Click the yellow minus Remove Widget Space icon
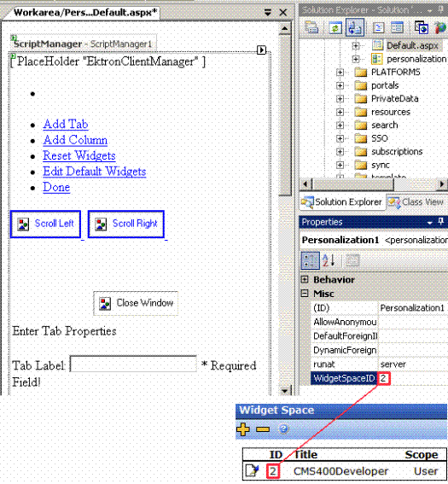 263,429
